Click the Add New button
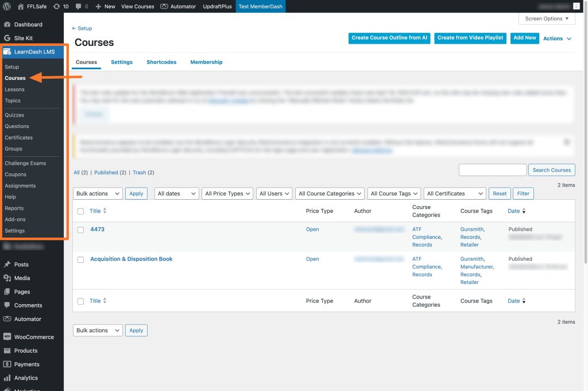 [525, 38]
